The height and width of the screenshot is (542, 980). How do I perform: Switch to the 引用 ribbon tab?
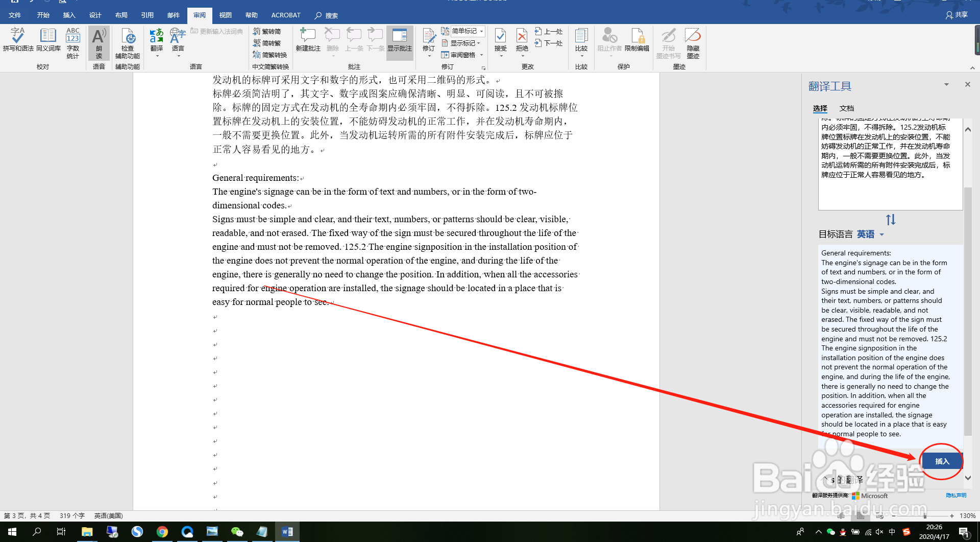point(147,15)
